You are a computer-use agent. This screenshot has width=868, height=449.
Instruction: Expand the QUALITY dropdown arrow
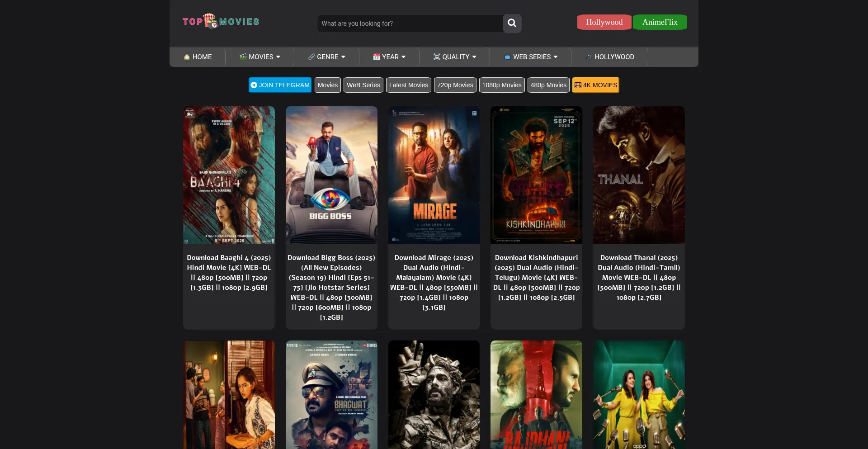pos(474,57)
